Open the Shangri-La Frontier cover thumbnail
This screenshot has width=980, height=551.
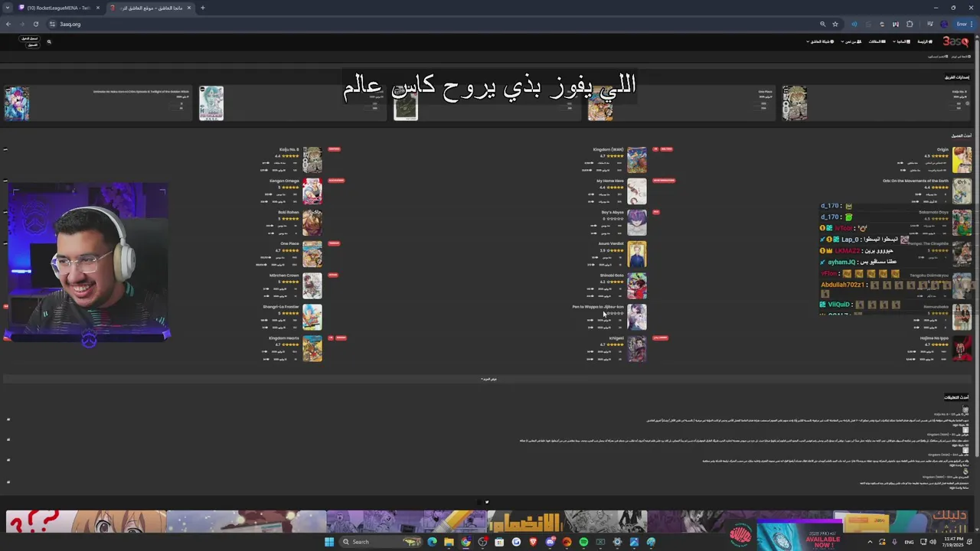(x=312, y=317)
